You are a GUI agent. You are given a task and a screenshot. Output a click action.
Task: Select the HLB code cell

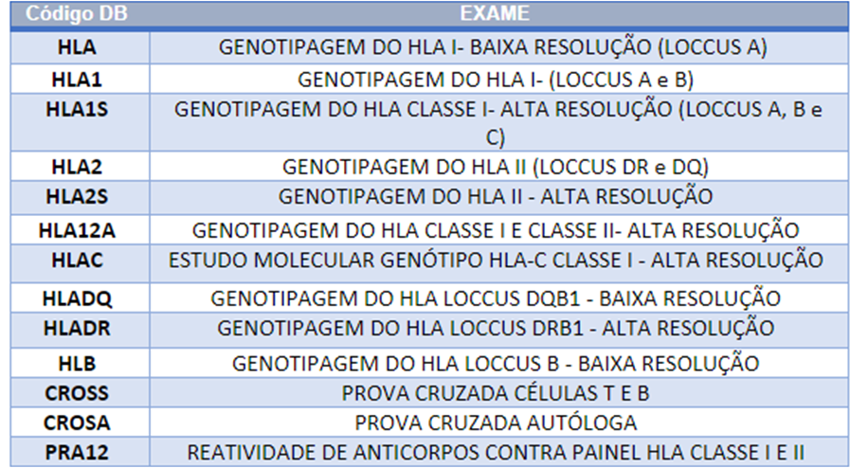coord(77,363)
